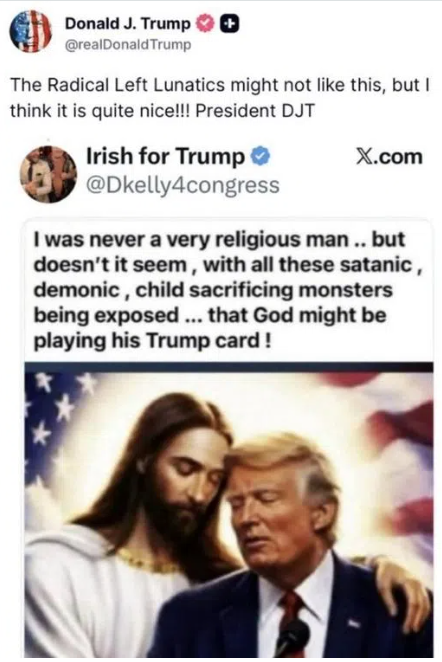Click the dark plus badge beside the name
Screen dimensions: 442x662
[230, 24]
